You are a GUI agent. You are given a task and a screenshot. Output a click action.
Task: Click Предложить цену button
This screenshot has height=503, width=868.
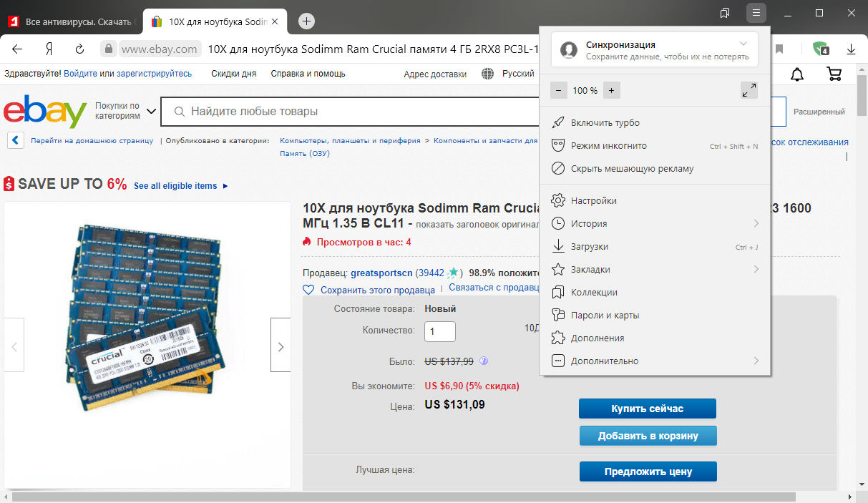coord(648,472)
